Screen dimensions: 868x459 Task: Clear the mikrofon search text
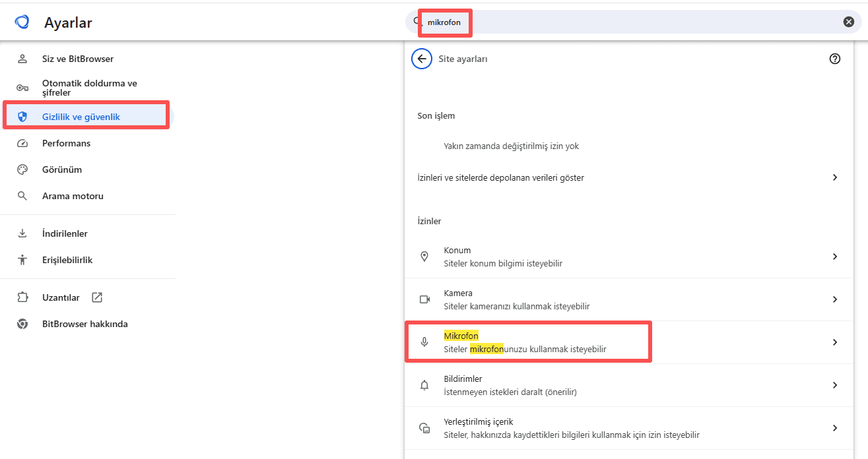[x=849, y=22]
